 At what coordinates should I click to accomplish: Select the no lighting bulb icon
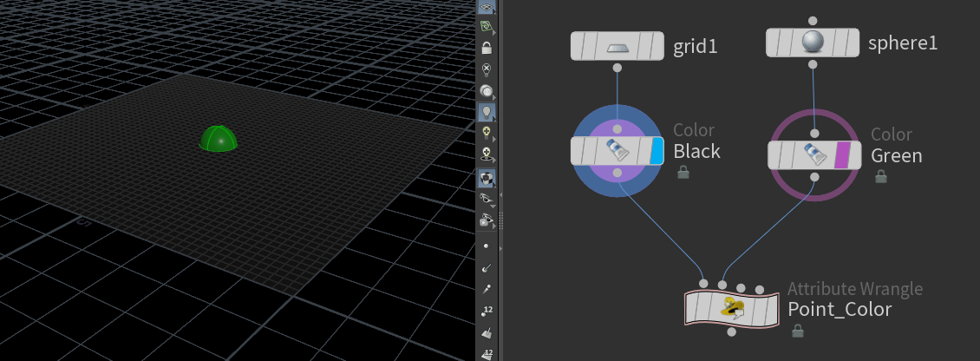pos(487,69)
